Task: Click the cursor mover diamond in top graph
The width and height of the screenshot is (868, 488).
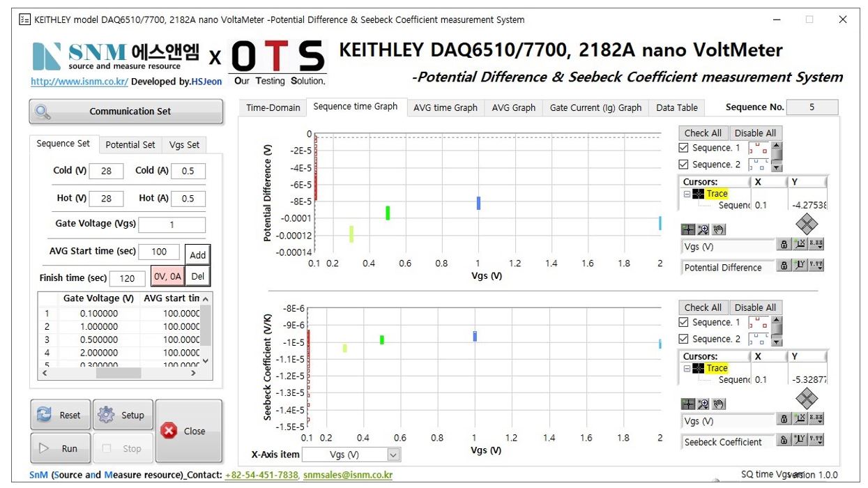Action: pyautogui.click(x=807, y=224)
